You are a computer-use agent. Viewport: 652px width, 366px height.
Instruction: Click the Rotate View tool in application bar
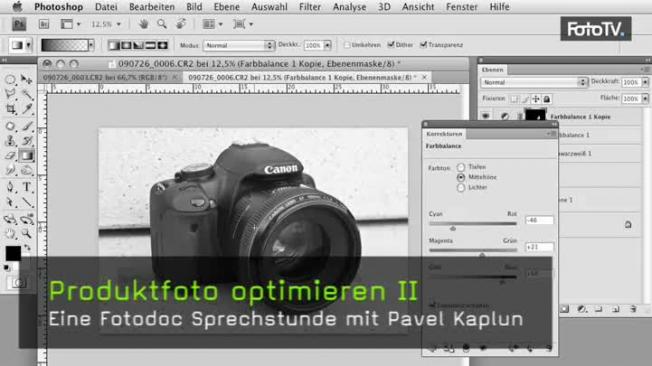coord(181,24)
